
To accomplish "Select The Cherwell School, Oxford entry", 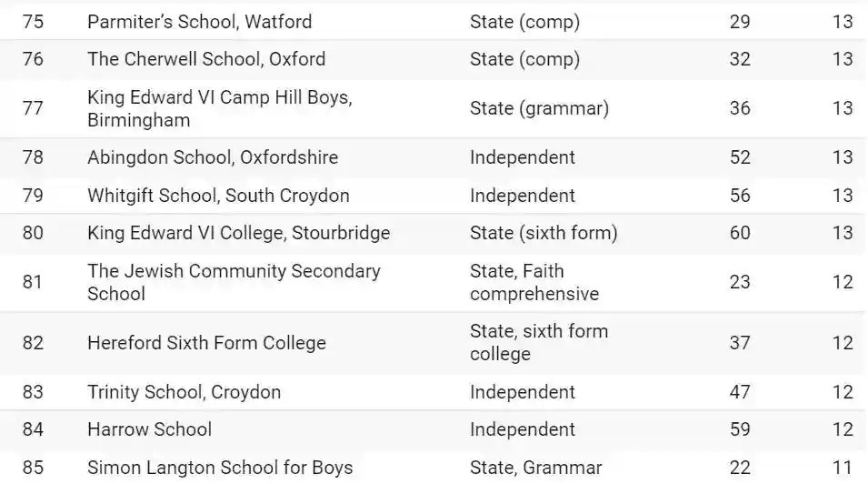I will click(206, 59).
